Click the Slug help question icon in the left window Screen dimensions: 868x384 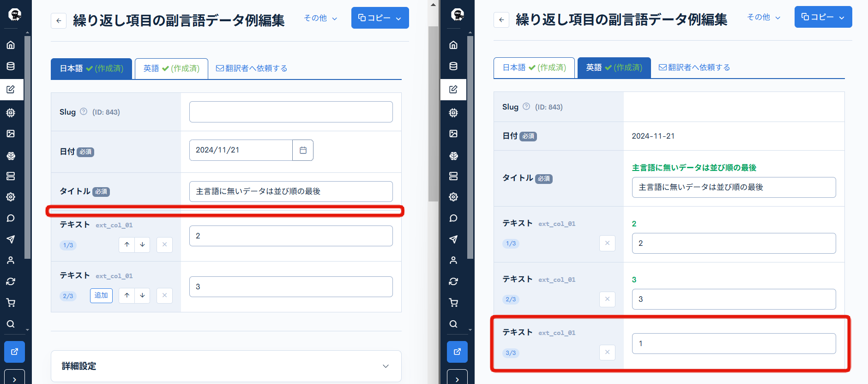84,111
